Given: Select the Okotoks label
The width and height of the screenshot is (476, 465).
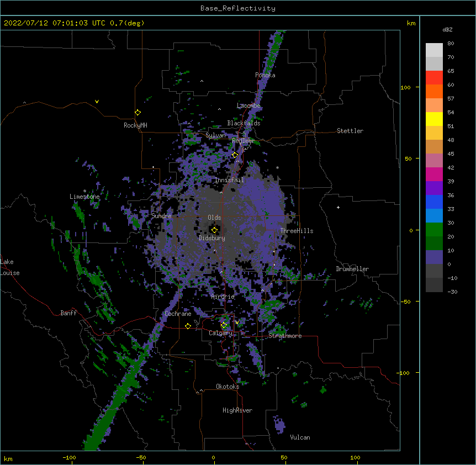Looking at the screenshot, I should tap(228, 387).
